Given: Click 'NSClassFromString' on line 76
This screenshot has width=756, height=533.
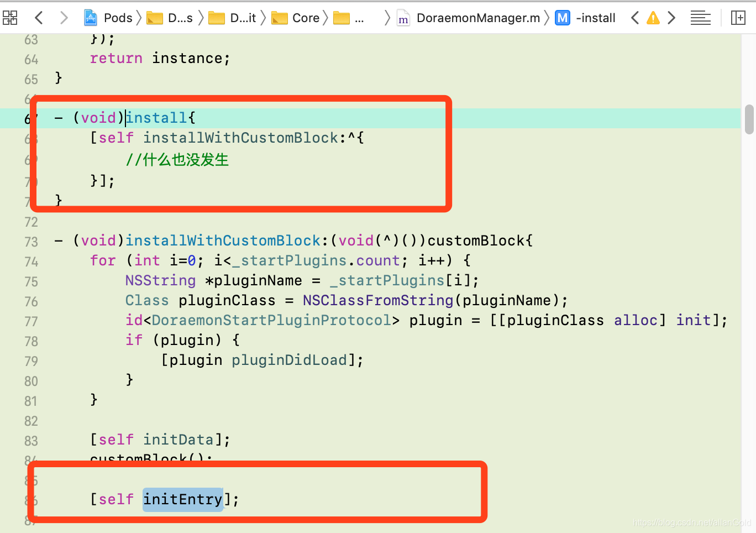Looking at the screenshot, I should point(378,300).
